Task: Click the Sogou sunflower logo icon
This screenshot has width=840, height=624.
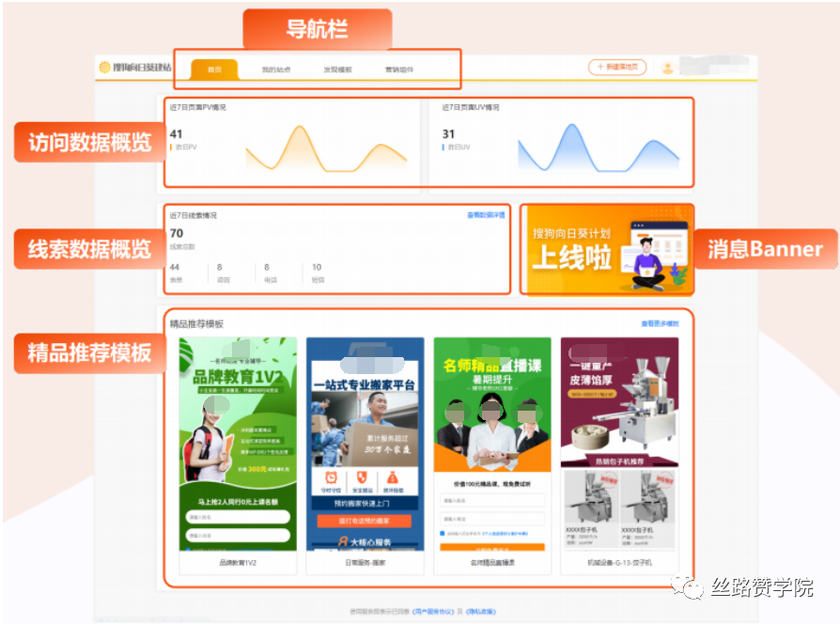Action: 104,67
